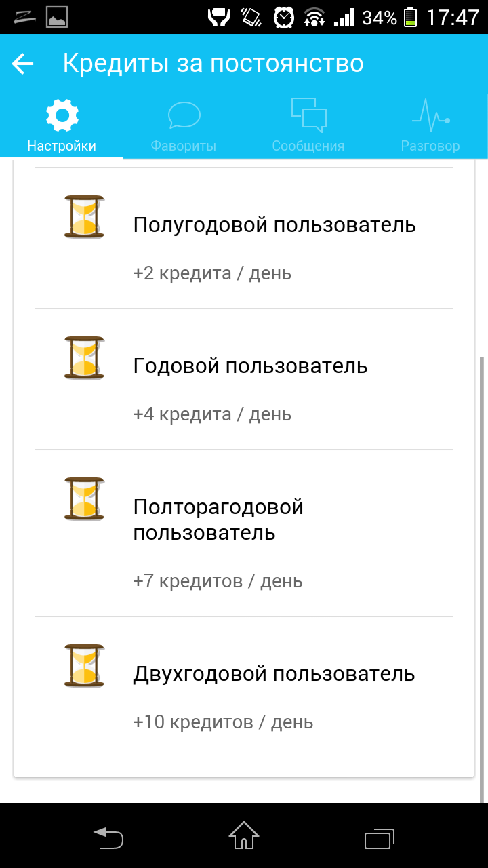
Task: Select the Фавориты tab label
Action: tap(184, 146)
